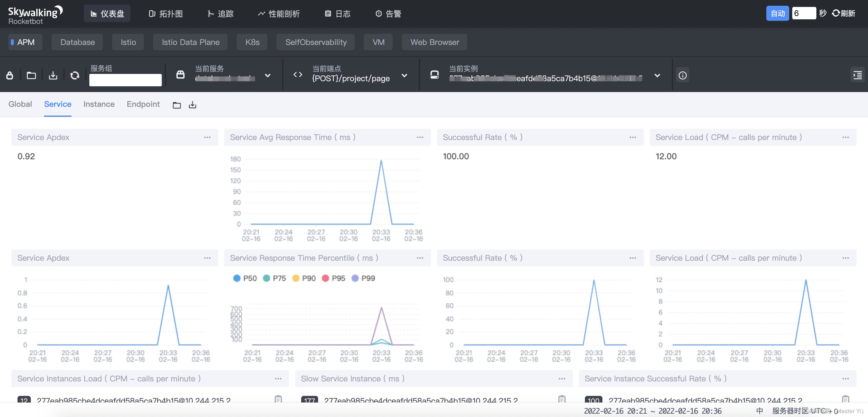
Task: Switch to the Endpoint tab
Action: 143,104
